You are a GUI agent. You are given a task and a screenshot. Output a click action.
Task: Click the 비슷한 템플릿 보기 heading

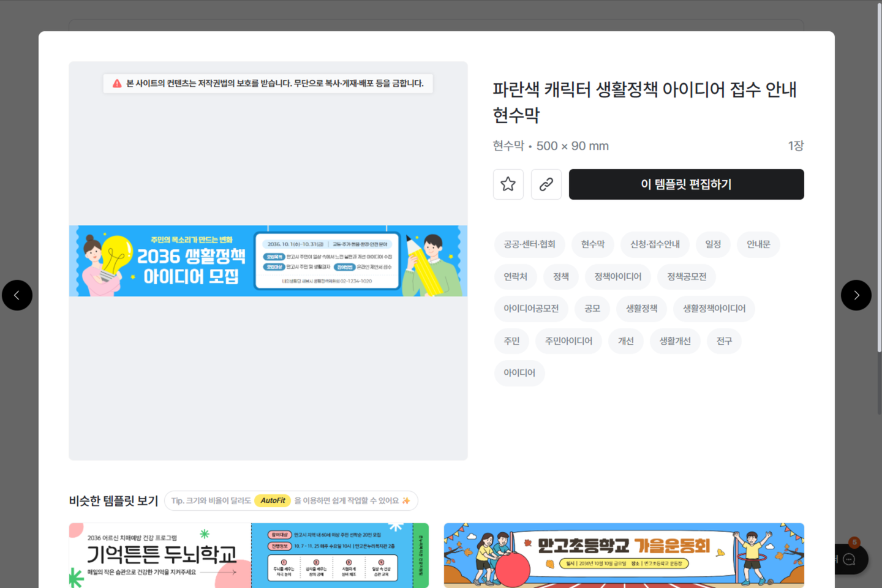pos(113,501)
